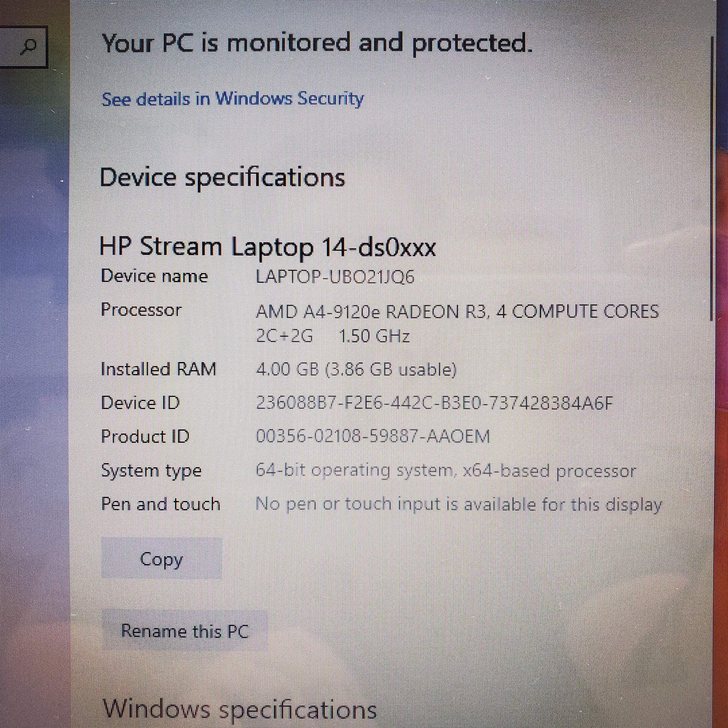Viewport: 728px width, 728px height.
Task: Click the Installed RAM label
Action: click(x=159, y=369)
